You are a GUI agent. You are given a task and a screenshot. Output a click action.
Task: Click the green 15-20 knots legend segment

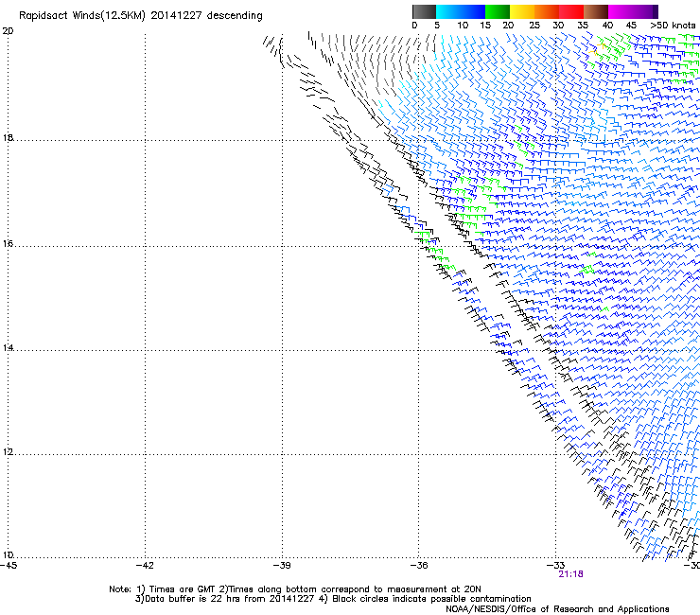498,11
